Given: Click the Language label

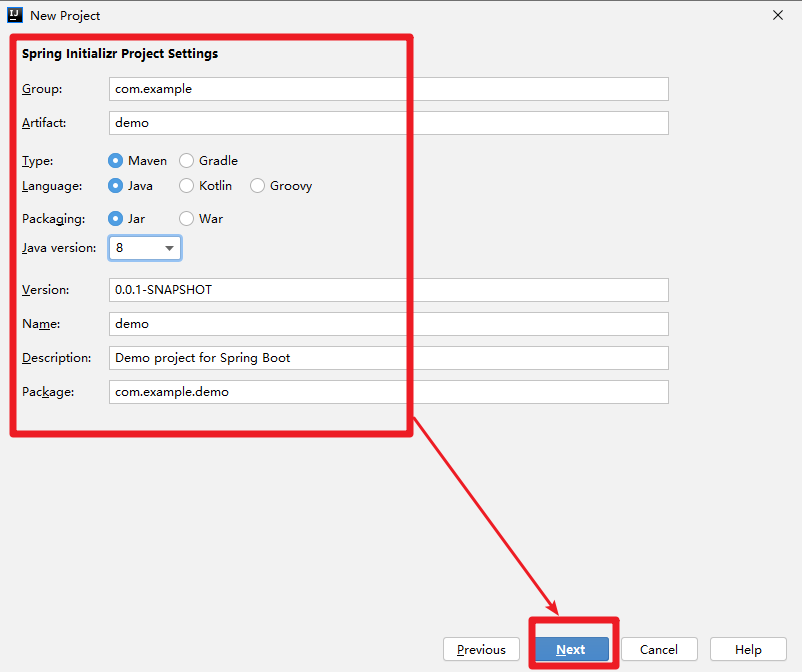Looking at the screenshot, I should pos(52,186).
